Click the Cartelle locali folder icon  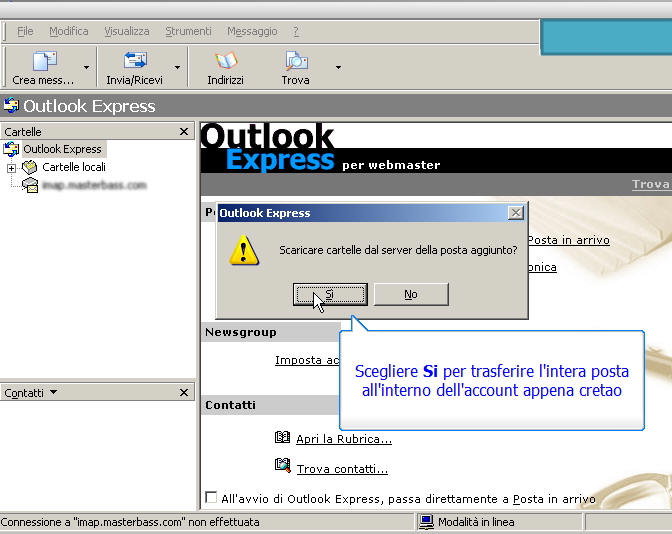coord(30,167)
